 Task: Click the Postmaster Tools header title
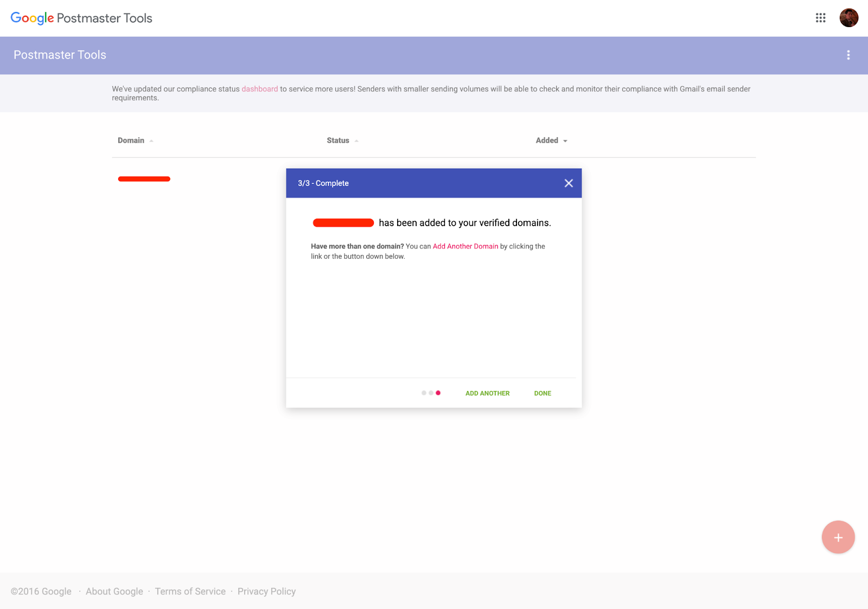tap(60, 55)
